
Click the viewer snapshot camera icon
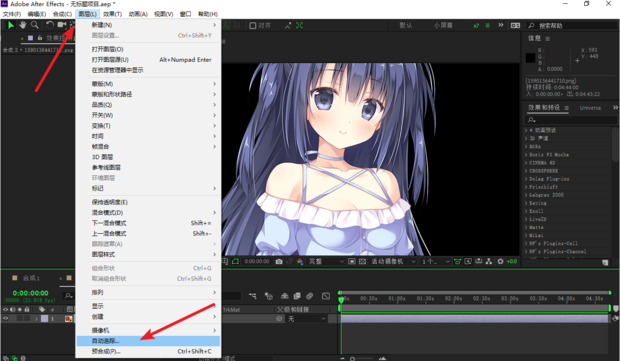[x=279, y=261]
